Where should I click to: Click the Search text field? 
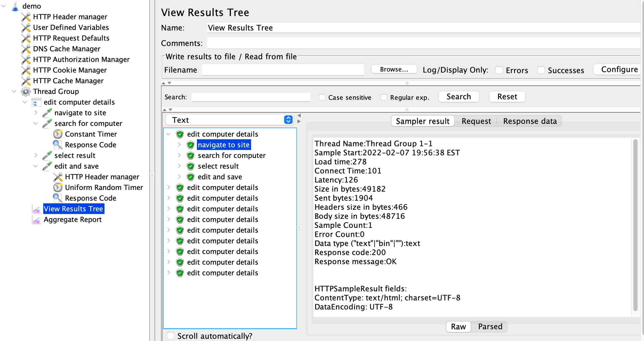[251, 97]
